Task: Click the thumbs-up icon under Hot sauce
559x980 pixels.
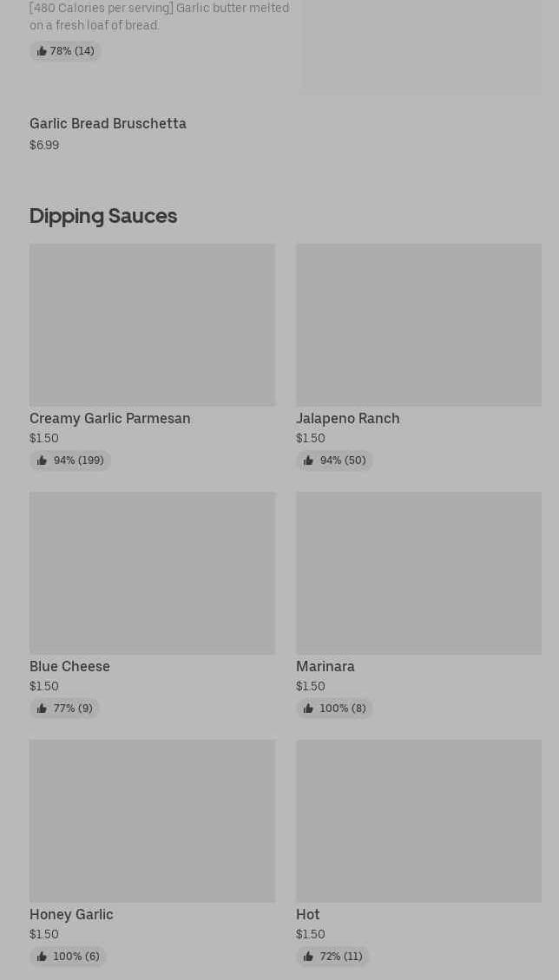Action: click(308, 957)
